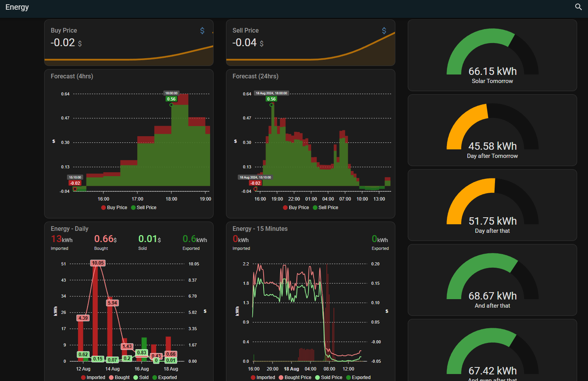Click the 0.83 data label in daily chart
588x381 pixels.
(141, 353)
